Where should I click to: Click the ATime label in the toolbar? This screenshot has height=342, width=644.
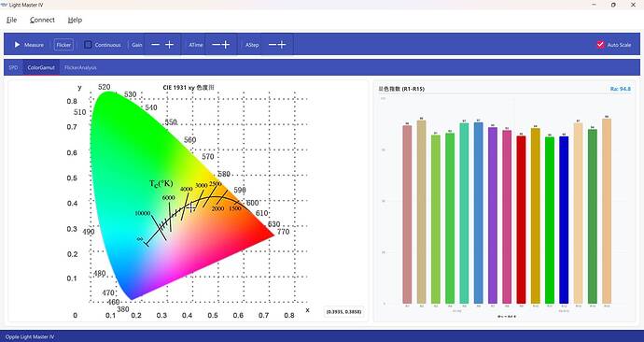(196, 45)
